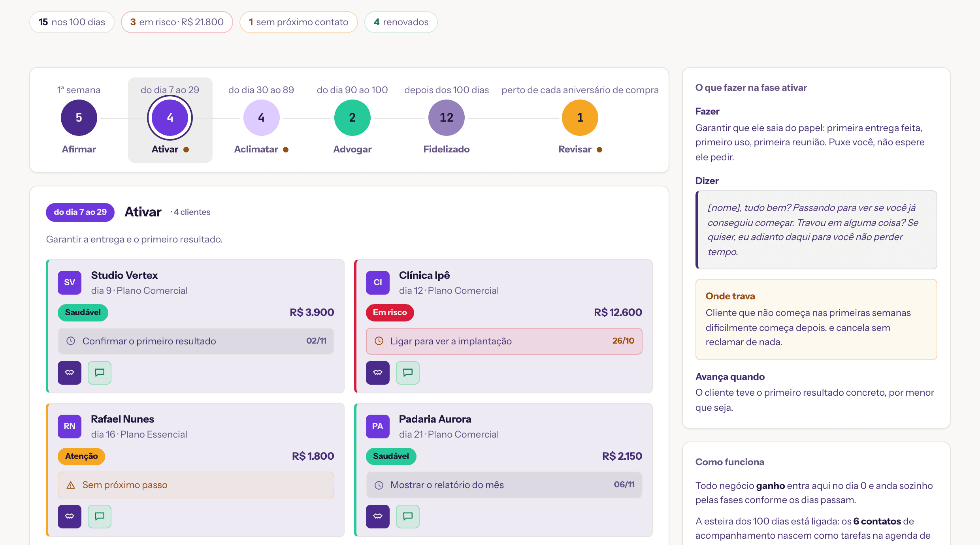The height and width of the screenshot is (545, 980).
Task: Click SV avatar of Studio Vertex
Action: (x=70, y=282)
